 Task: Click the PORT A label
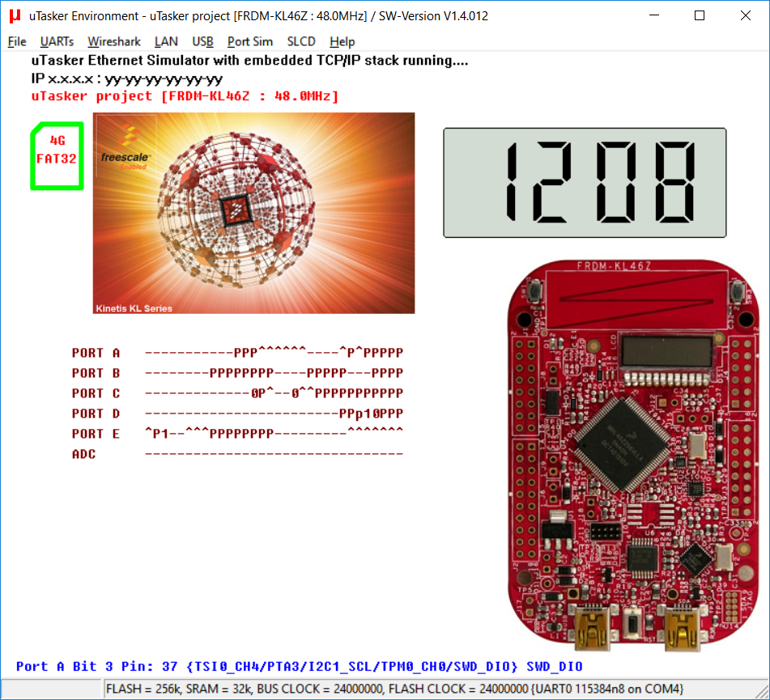point(96,353)
